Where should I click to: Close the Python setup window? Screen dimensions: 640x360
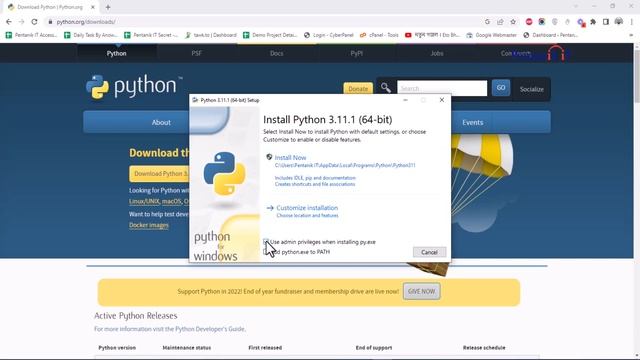442,100
